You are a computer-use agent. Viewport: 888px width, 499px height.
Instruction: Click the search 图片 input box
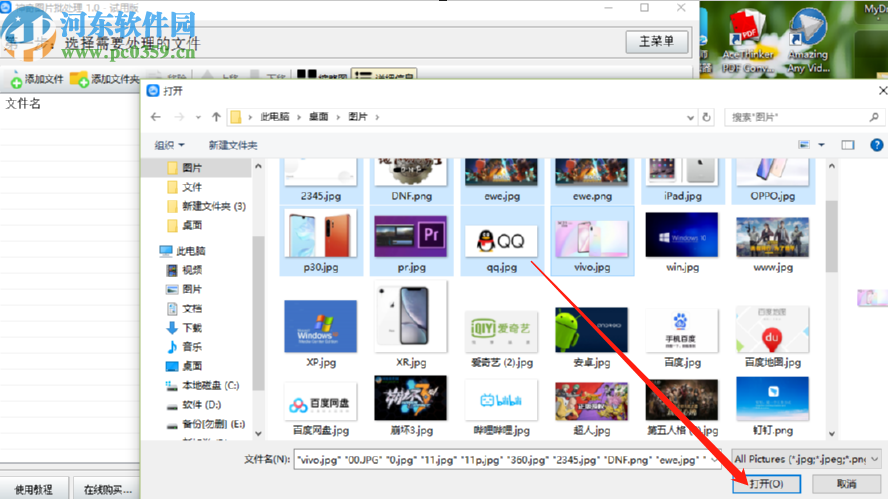click(x=804, y=117)
